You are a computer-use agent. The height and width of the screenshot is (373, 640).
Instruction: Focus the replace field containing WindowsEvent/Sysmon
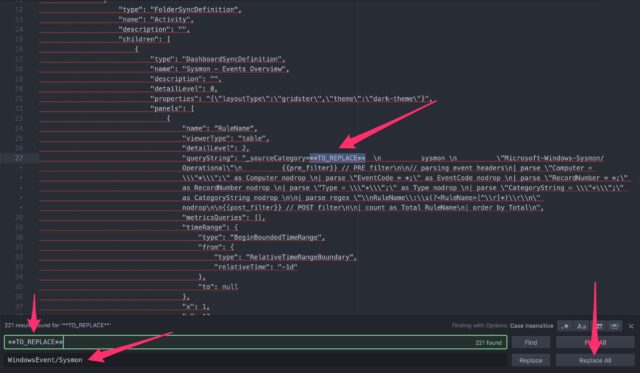256,360
